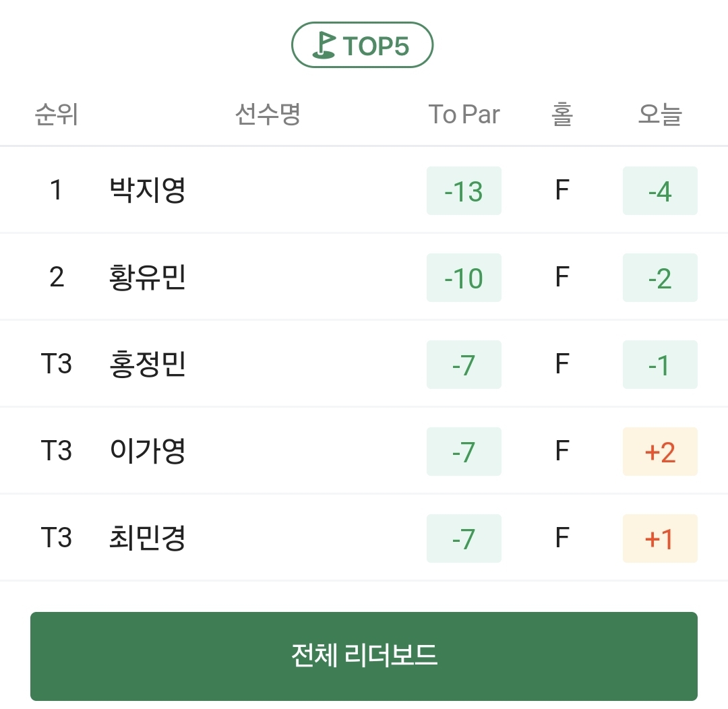This screenshot has width=728, height=709.
Task: Click the +2 today score badge
Action: [660, 452]
